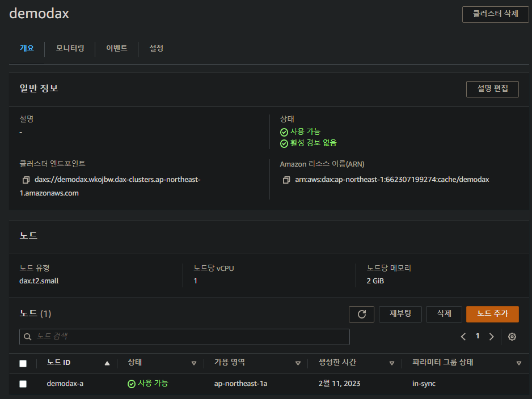
Task: Click the 사용 가능 status check icon in cluster state
Action: (x=284, y=132)
